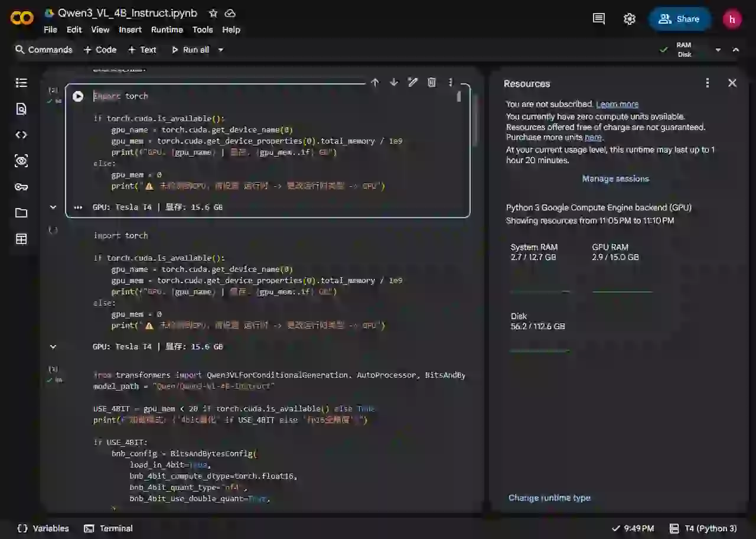Open the Help menu
756x539 pixels.
(231, 30)
